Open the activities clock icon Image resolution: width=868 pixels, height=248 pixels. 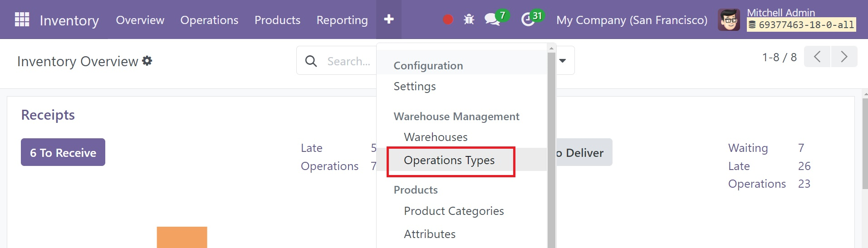tap(528, 19)
